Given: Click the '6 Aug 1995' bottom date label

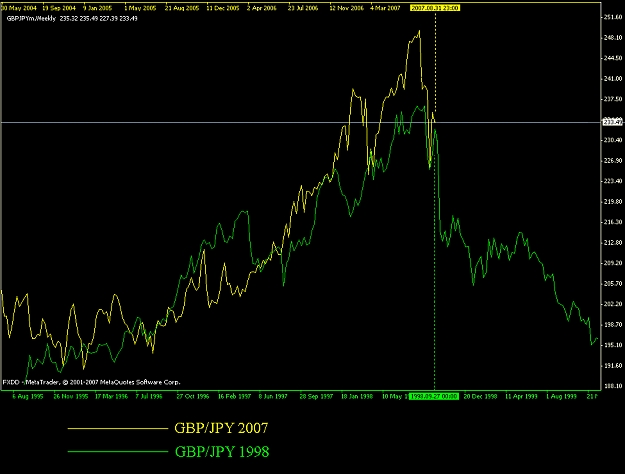Looking at the screenshot, I should pyautogui.click(x=28, y=396).
